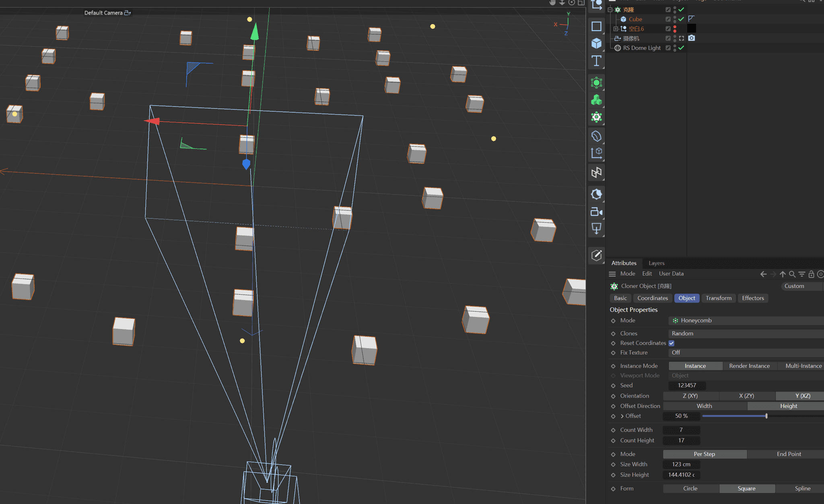This screenshot has width=824, height=504.
Task: Select the Bend deformer icon
Action: coord(596,136)
